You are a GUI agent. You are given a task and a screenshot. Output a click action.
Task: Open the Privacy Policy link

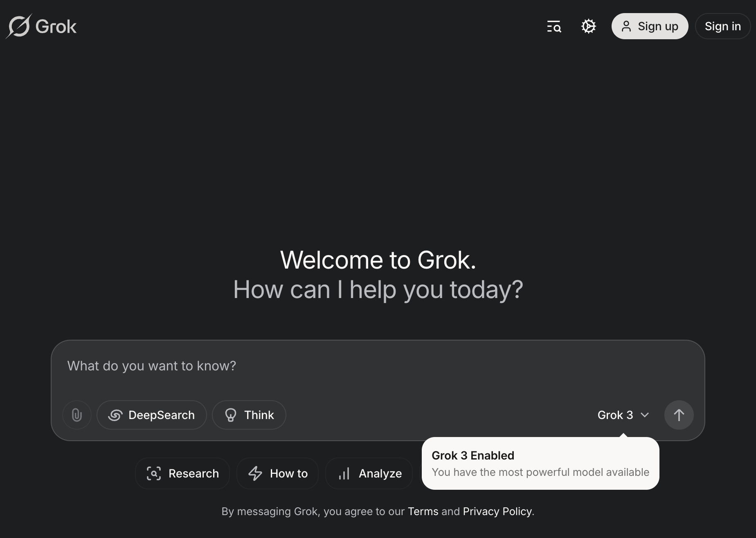[x=497, y=511]
